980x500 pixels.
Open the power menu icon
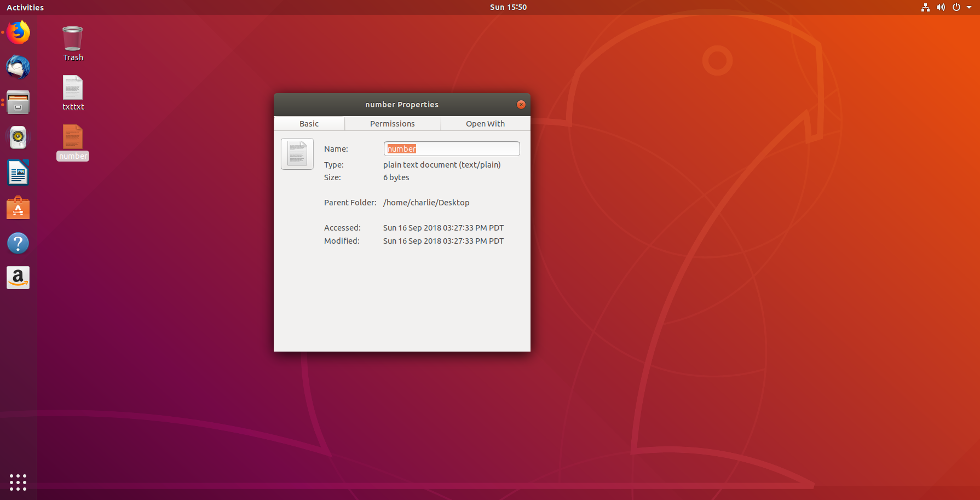pyautogui.click(x=956, y=7)
